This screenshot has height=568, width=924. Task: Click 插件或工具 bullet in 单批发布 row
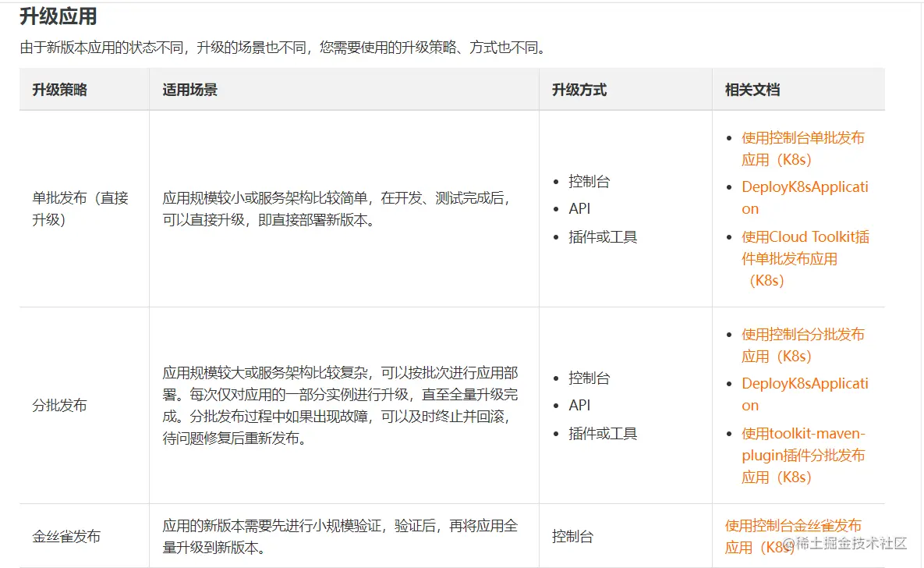pyautogui.click(x=603, y=236)
